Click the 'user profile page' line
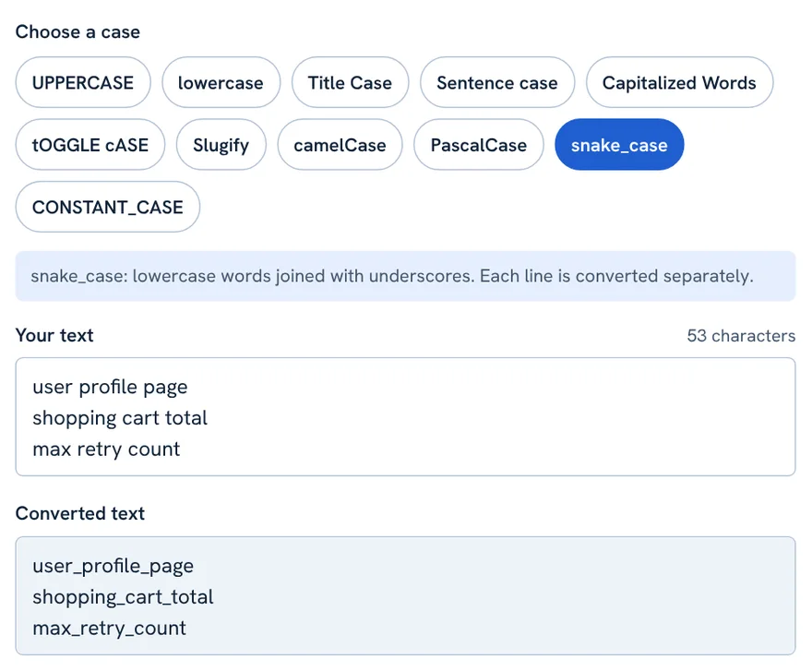Screen dimensions: 812x671 (x=110, y=387)
